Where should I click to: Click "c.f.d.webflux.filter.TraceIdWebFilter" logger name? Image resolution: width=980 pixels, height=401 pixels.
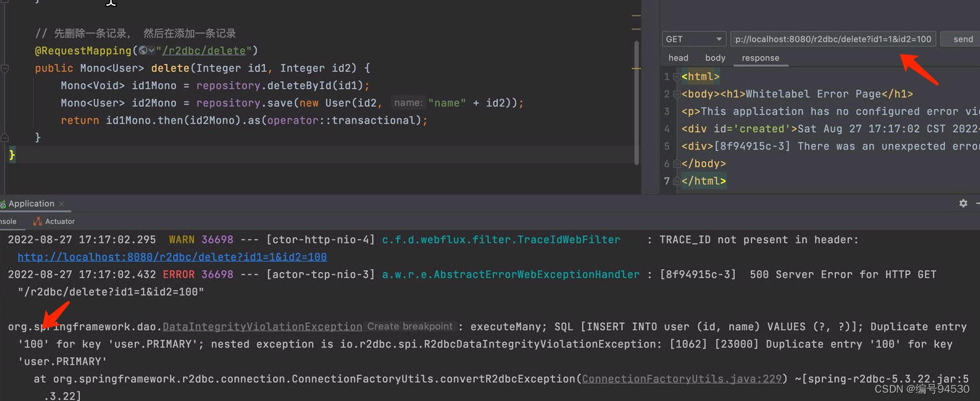click(x=501, y=240)
